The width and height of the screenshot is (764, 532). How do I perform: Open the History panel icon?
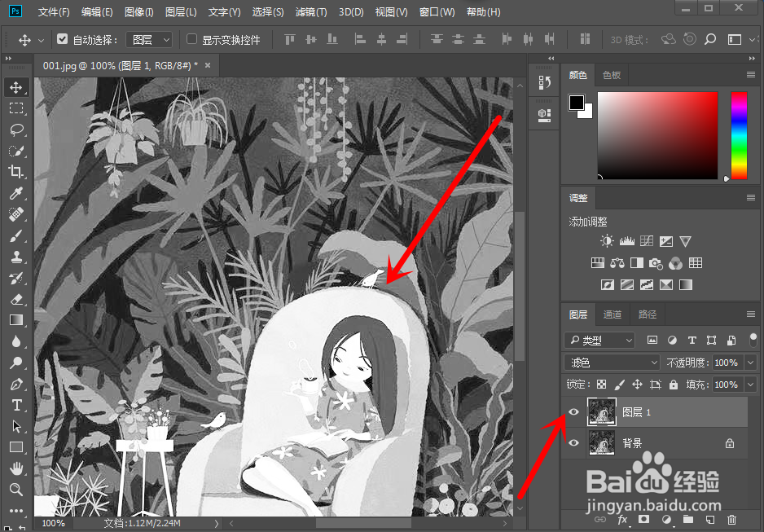pos(544,83)
